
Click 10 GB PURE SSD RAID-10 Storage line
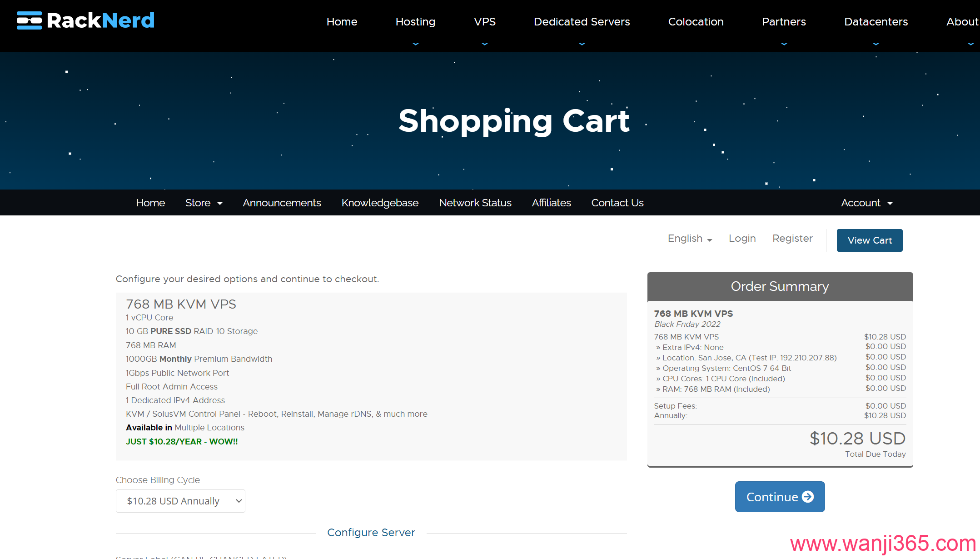(192, 331)
